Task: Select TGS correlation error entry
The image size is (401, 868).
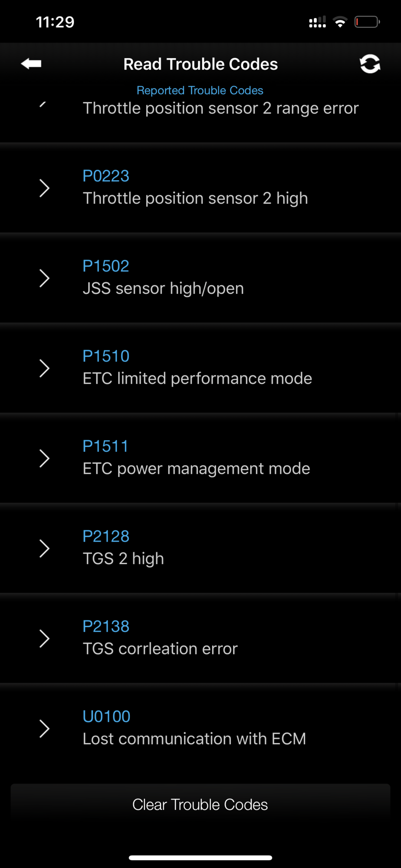Action: click(160, 648)
